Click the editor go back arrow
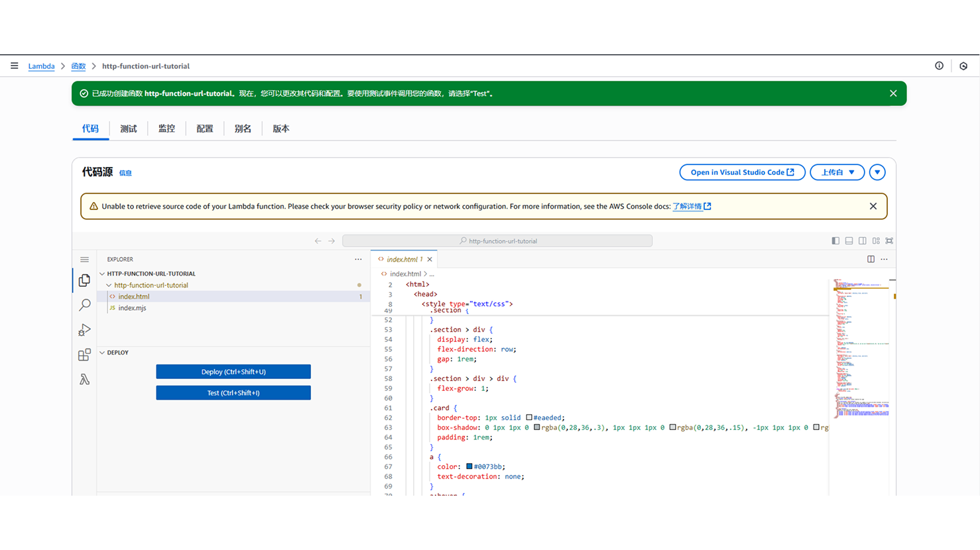The image size is (980, 550). [318, 241]
